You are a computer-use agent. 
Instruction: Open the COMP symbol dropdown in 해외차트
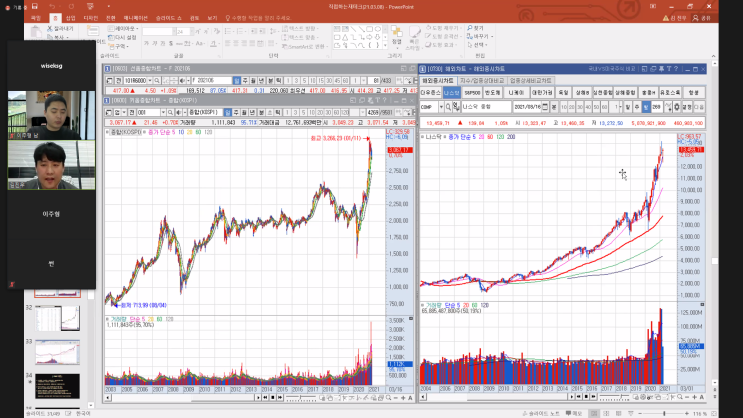441,107
